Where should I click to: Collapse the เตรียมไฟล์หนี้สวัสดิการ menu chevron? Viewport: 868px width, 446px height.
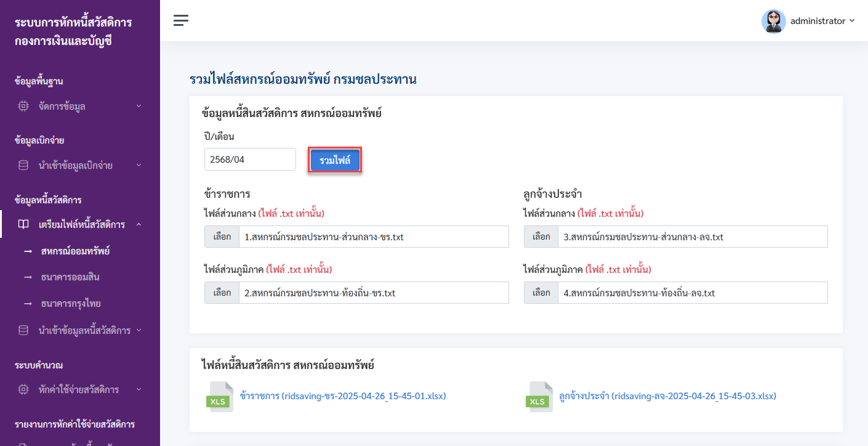coord(139,225)
